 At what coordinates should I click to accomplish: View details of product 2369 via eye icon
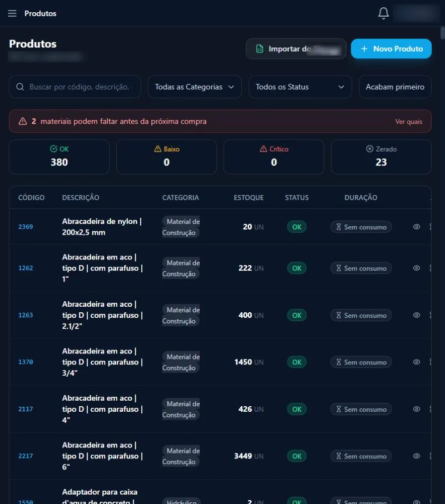coord(417,227)
